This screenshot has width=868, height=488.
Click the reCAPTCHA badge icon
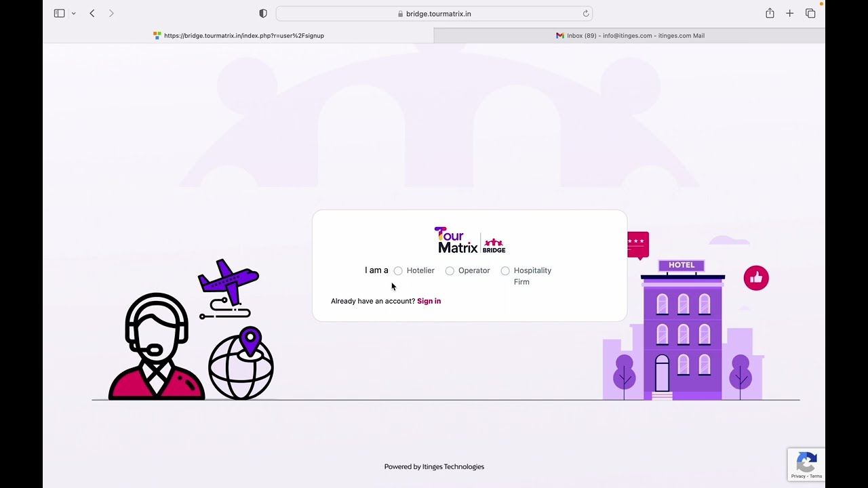[806, 463]
